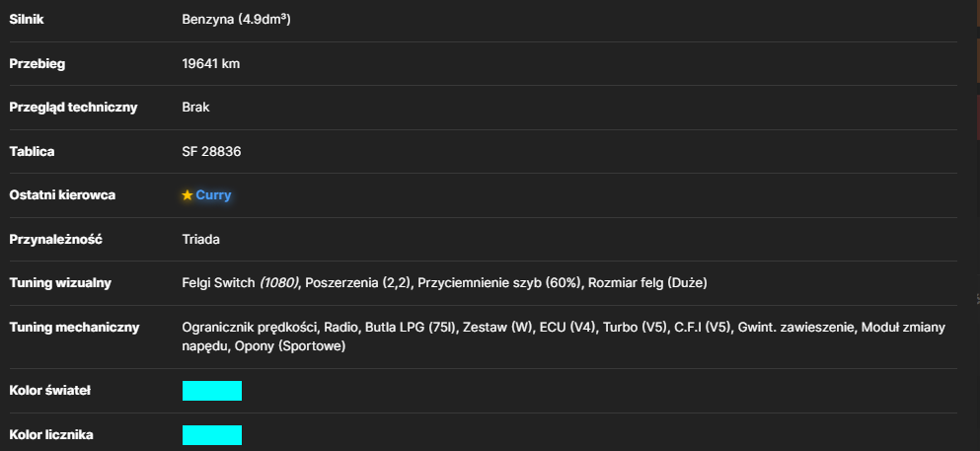This screenshot has height=451, width=980.
Task: Click the Felgi Switch (1080) tuning text
Action: click(x=241, y=283)
